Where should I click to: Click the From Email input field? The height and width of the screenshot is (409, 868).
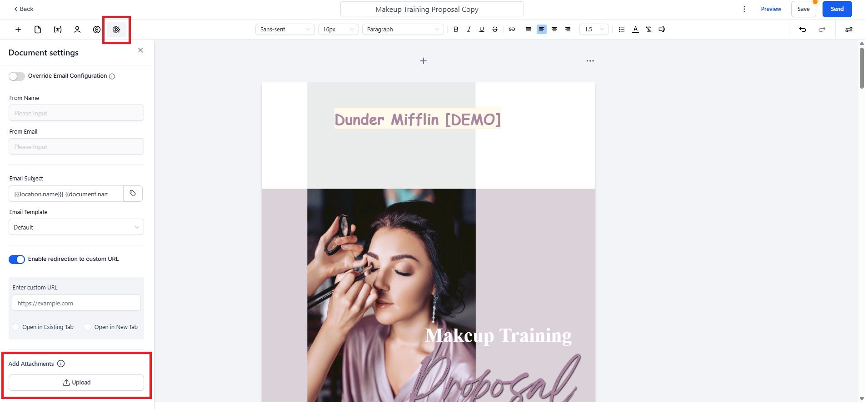(76, 146)
